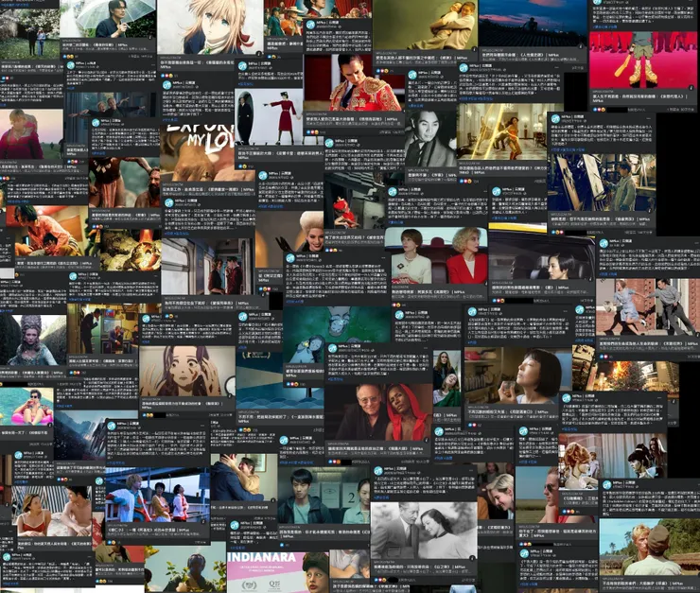This screenshot has width=700, height=593.
Task: Click info icon on blonde anime girl image
Action: pyautogui.click(x=258, y=53)
